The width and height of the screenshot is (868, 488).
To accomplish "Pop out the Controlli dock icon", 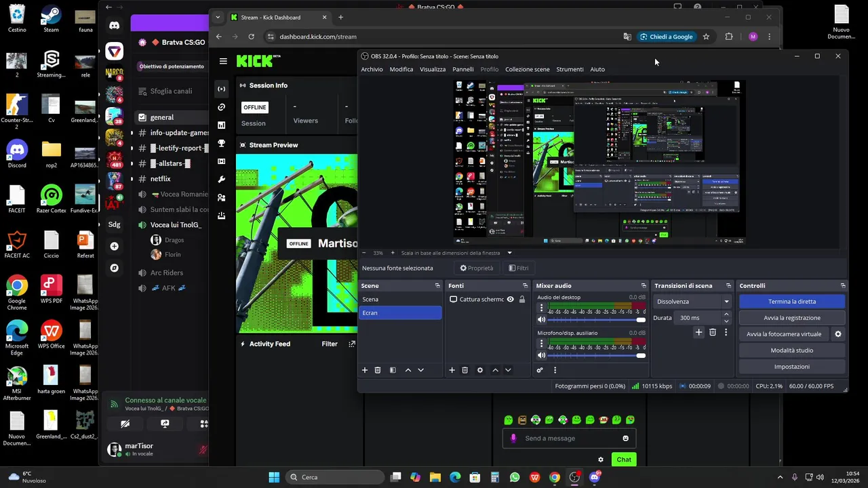I will pyautogui.click(x=843, y=285).
